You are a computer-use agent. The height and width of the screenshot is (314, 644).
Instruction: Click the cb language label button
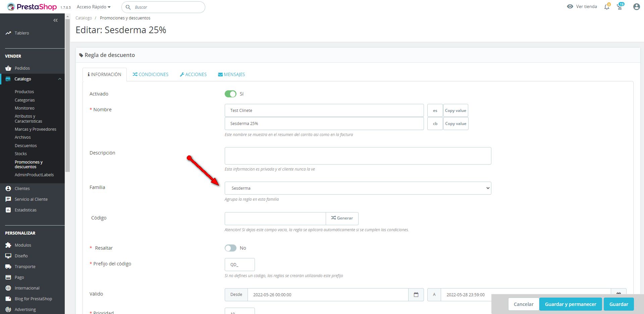point(435,124)
